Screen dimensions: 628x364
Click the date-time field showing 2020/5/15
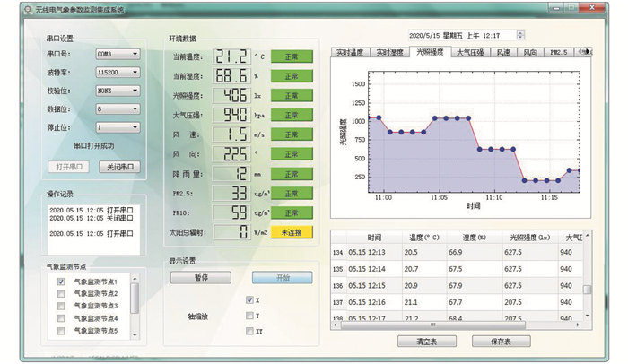(462, 36)
